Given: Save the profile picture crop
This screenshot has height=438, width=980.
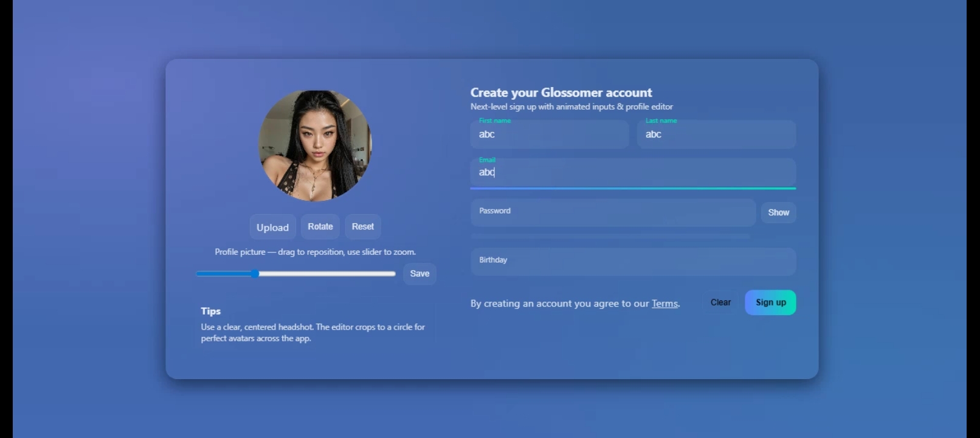Looking at the screenshot, I should pos(419,274).
